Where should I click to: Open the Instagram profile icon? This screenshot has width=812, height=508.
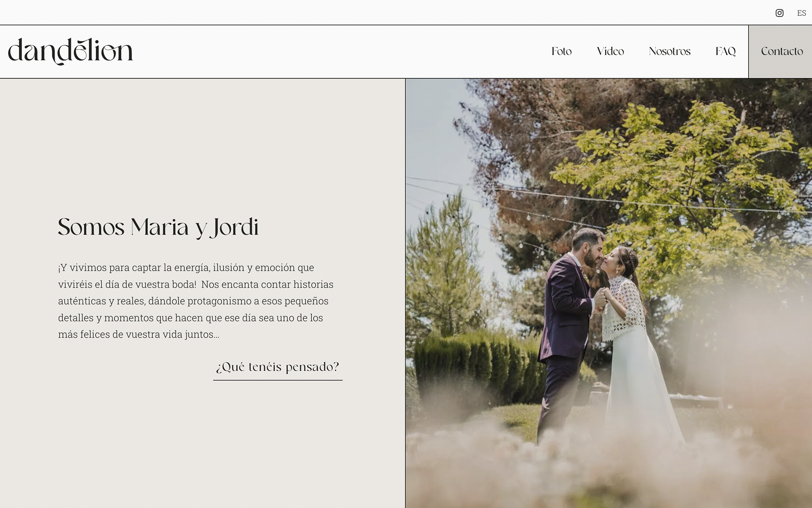pyautogui.click(x=780, y=13)
